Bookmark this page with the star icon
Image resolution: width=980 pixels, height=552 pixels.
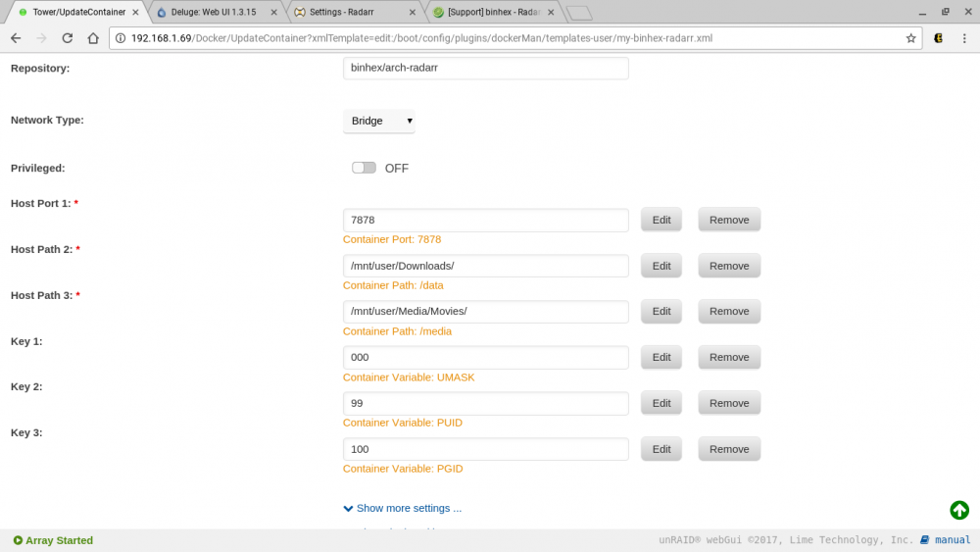pos(910,38)
